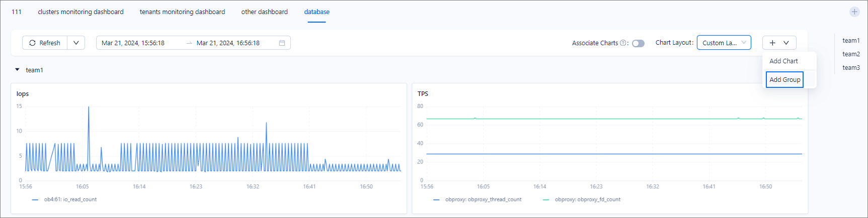
Task: Select Add Group from the menu
Action: click(784, 80)
